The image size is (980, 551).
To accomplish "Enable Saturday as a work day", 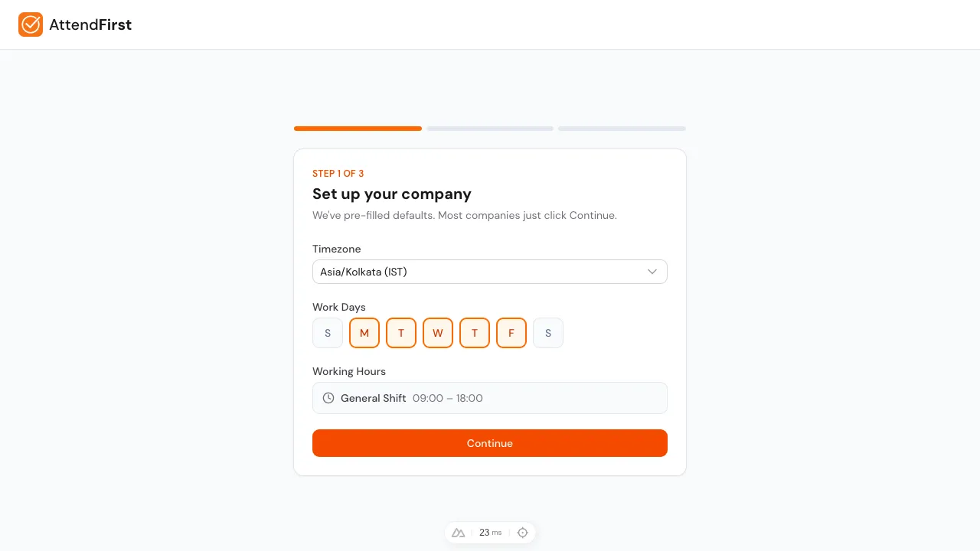I will pos(548,333).
